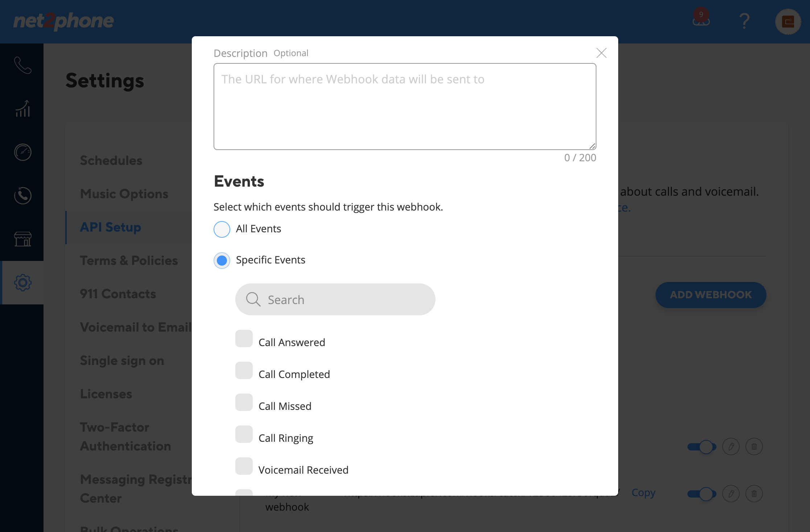This screenshot has width=810, height=532.
Task: Check the Call Ringing checkbox
Action: point(244,434)
